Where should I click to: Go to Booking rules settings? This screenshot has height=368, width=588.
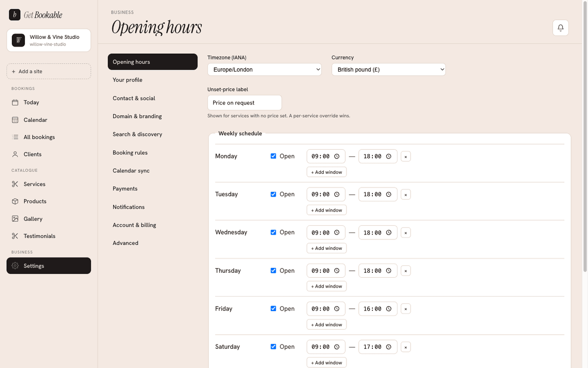(152, 153)
